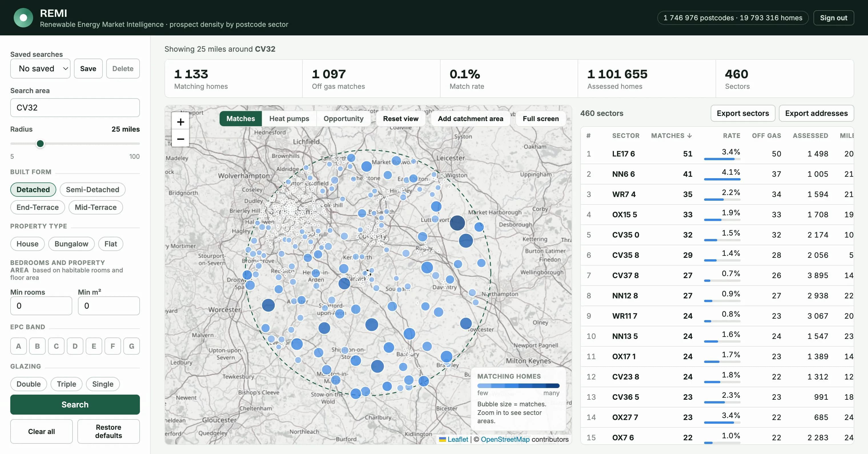Toggle the Detached built form chip
Viewport: 868px width, 454px height.
coord(33,189)
